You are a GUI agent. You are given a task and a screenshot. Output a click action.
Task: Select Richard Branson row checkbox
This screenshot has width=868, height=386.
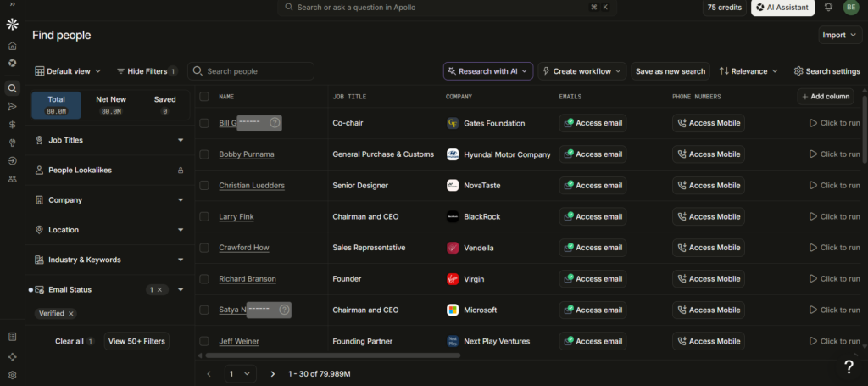(204, 278)
